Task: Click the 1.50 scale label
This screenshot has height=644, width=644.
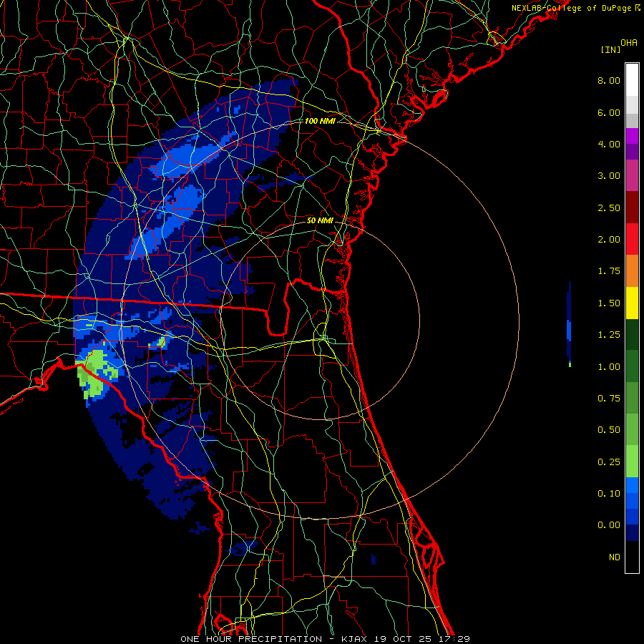Action: (x=609, y=303)
